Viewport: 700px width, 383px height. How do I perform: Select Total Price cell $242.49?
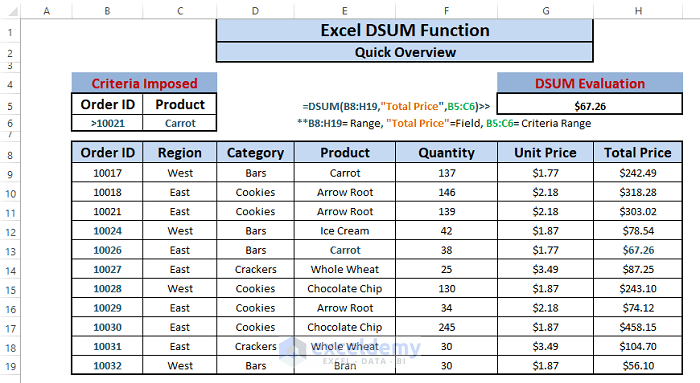click(x=638, y=173)
